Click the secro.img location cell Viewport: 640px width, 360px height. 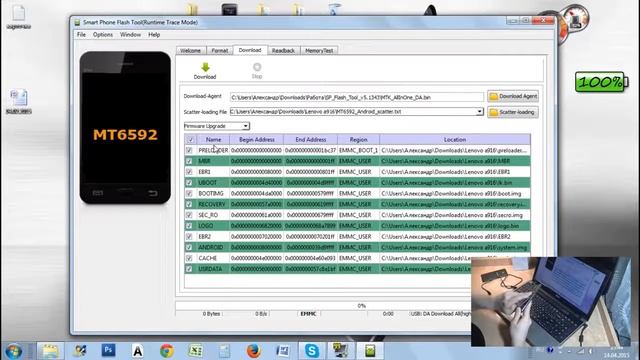pos(455,215)
